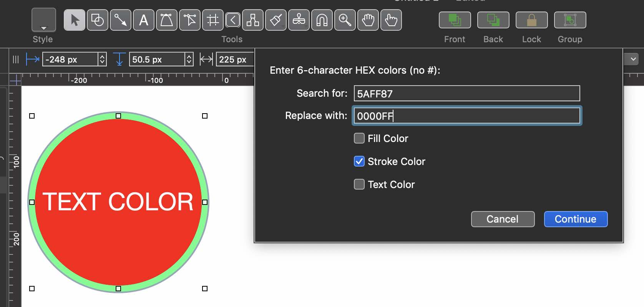
Task: Click the Y position arrow icon
Action: [120, 59]
